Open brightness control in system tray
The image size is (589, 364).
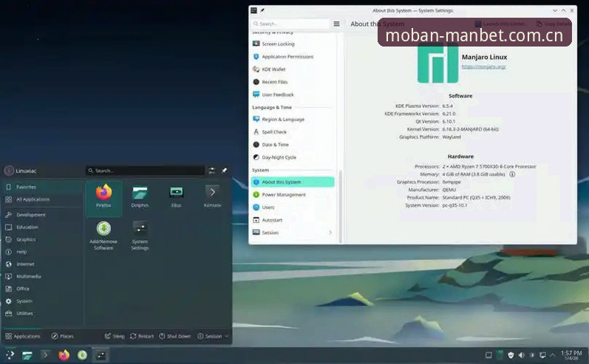[x=532, y=354]
